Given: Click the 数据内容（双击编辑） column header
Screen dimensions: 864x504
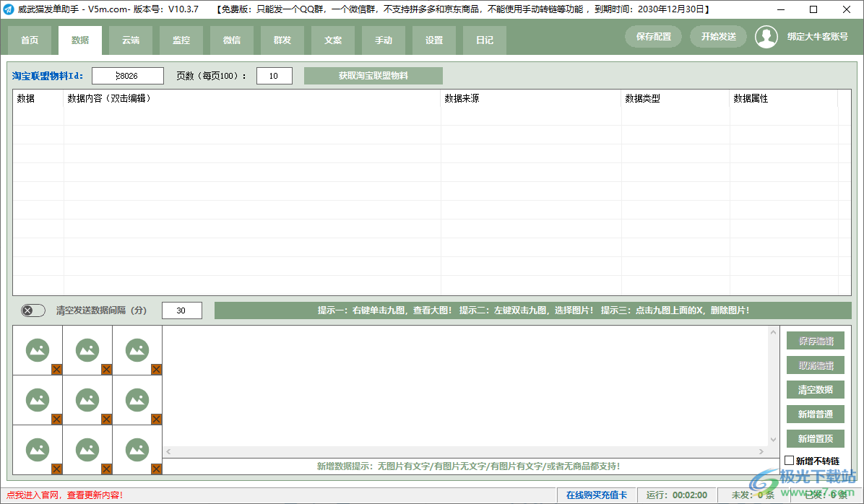Looking at the screenshot, I should [x=252, y=99].
